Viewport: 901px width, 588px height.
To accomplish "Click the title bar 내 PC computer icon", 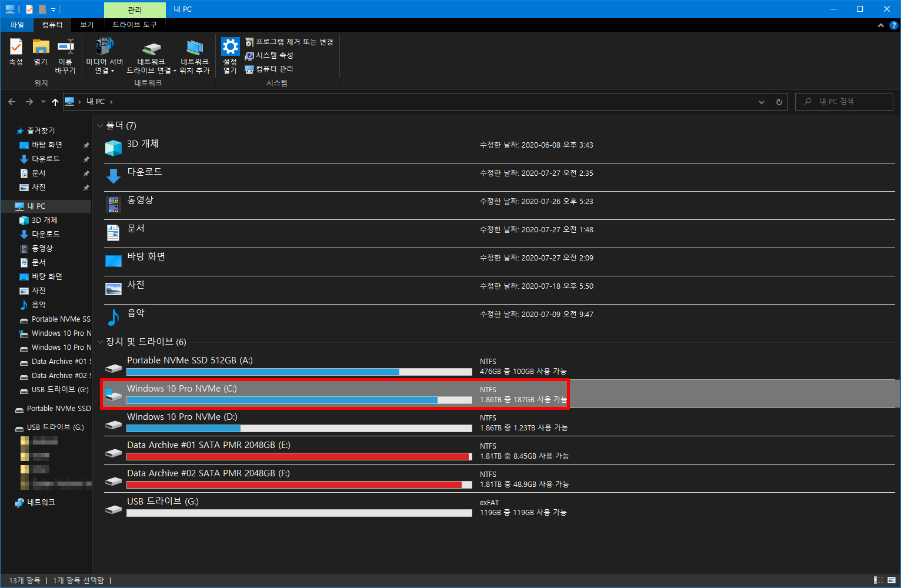I will coord(10,9).
